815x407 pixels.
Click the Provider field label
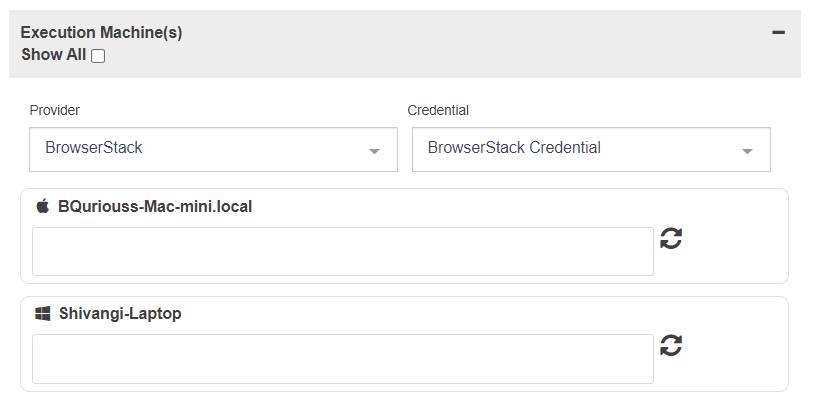55,110
